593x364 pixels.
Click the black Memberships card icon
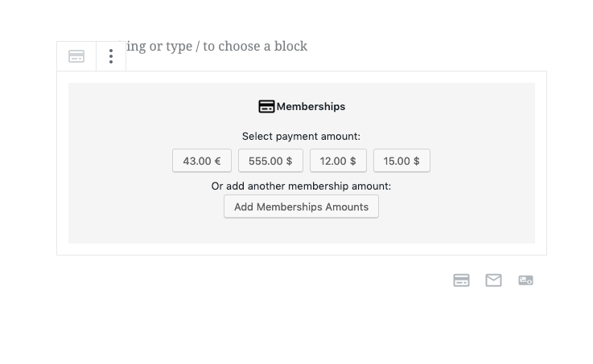tap(266, 107)
